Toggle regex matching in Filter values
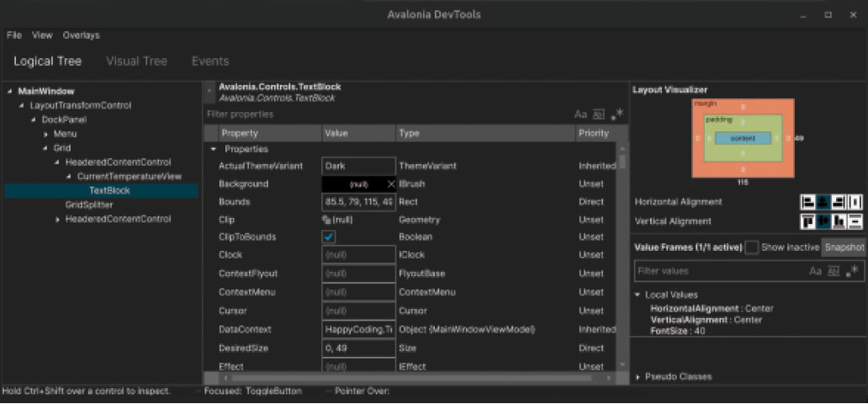868x404 pixels. click(851, 271)
